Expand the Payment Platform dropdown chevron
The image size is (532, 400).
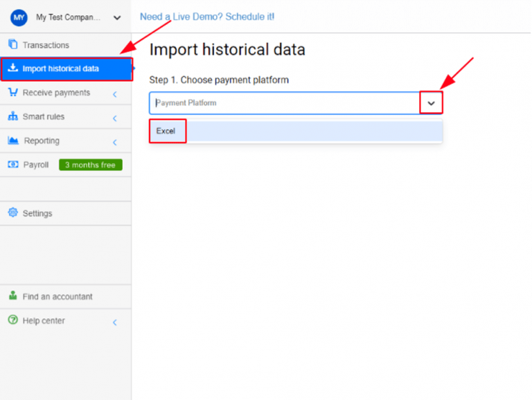click(431, 103)
